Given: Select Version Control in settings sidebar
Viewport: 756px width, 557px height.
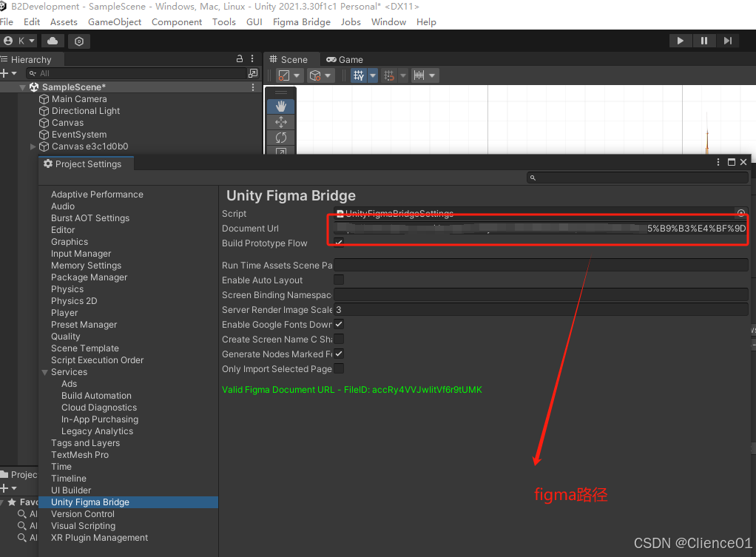Looking at the screenshot, I should tap(82, 513).
